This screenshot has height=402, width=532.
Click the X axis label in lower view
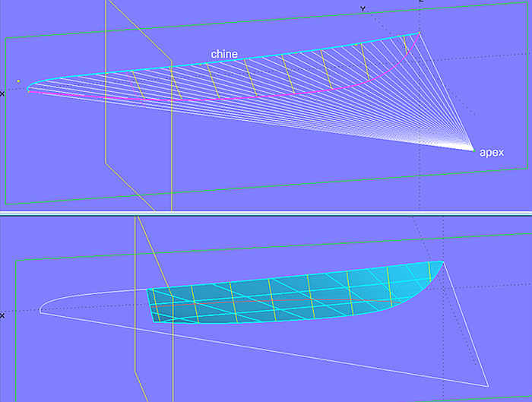[x=3, y=314]
